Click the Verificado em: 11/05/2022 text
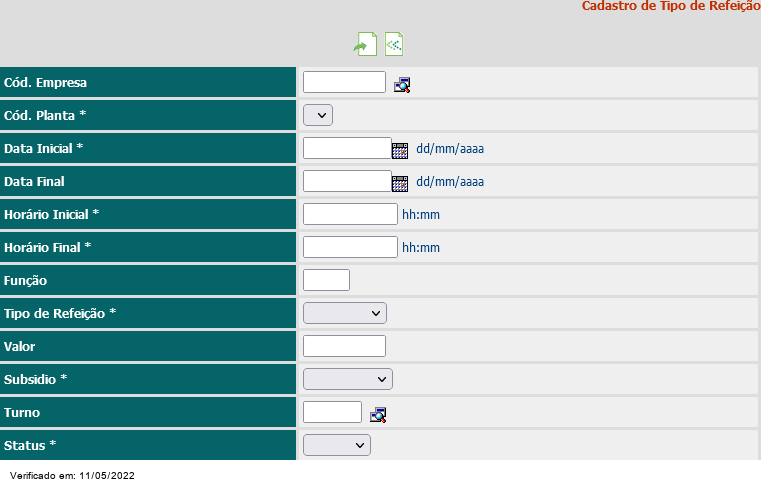 point(72,475)
